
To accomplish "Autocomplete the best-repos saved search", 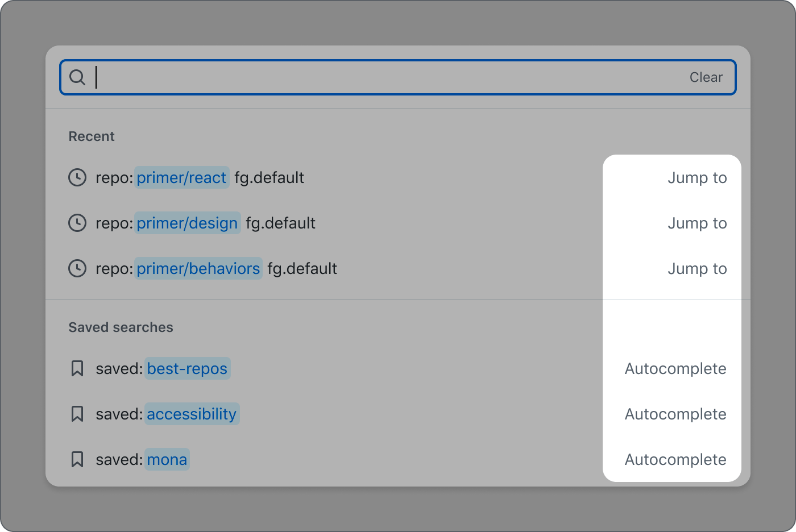I will pos(675,368).
